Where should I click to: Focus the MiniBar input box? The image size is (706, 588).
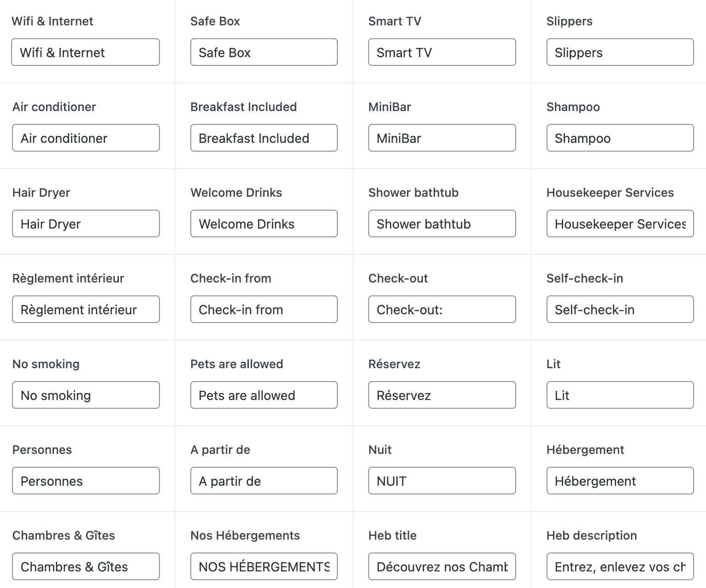[x=441, y=138]
